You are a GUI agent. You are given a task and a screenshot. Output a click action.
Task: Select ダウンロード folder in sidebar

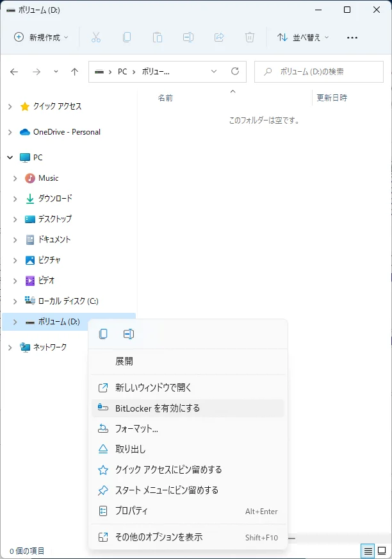(55, 199)
